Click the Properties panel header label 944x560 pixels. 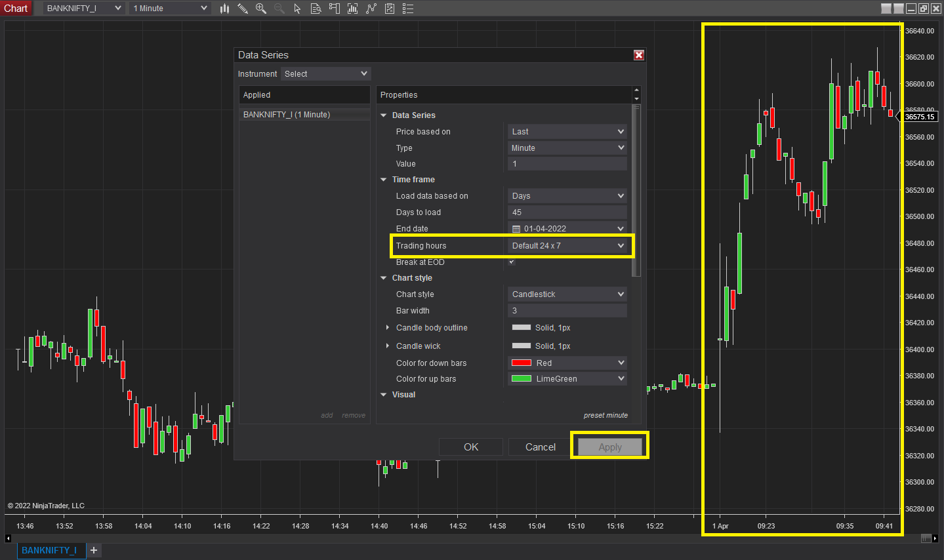click(x=399, y=95)
